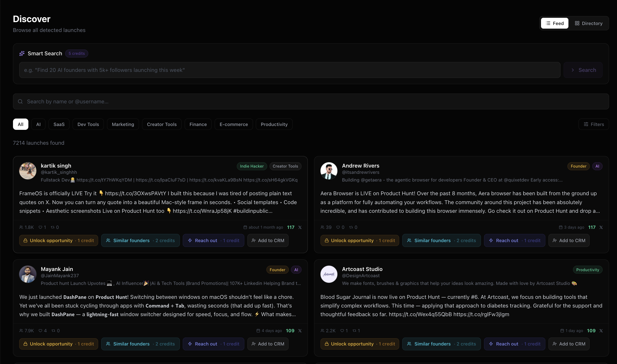Switch to Feed view

pyautogui.click(x=554, y=23)
